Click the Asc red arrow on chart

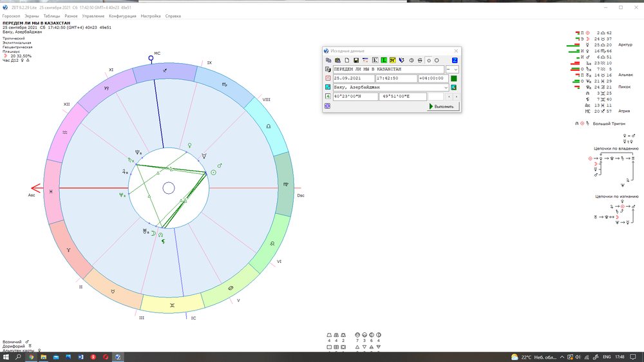(x=36, y=188)
